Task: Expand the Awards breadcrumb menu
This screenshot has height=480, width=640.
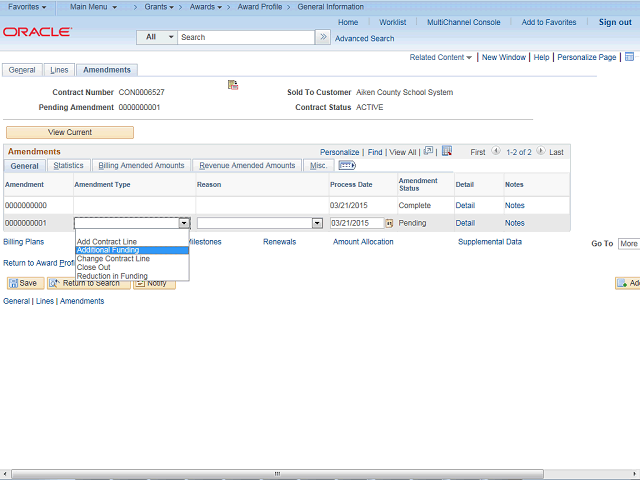Action: tap(206, 7)
